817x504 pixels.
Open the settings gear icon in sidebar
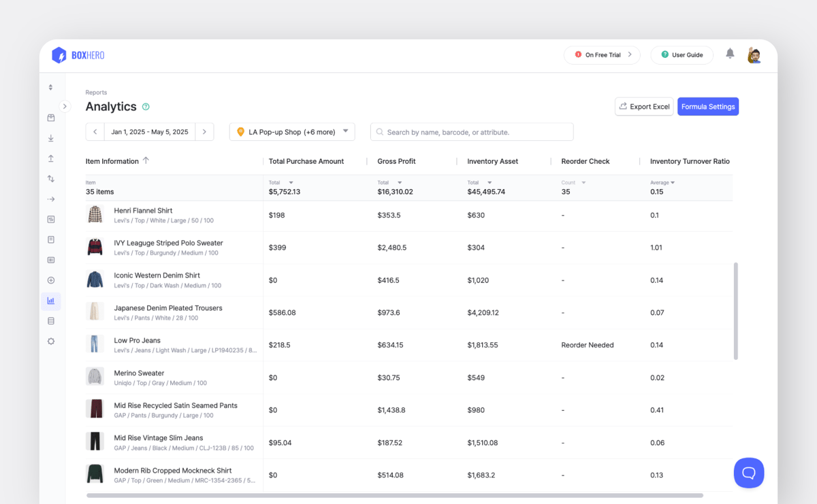coord(51,341)
